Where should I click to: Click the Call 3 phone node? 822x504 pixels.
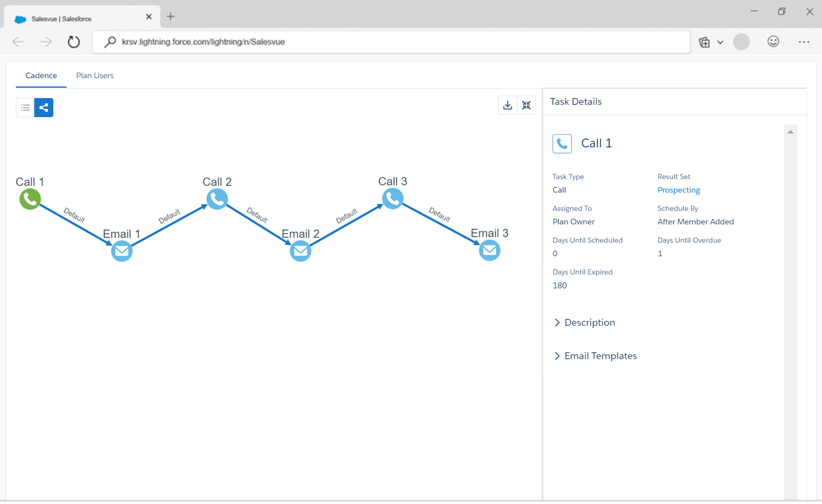tap(393, 199)
